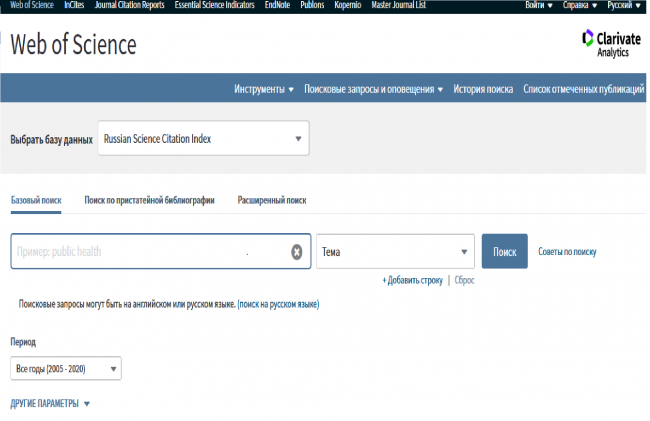Expand the Войти sign-in menu
The image size is (650, 421).
tap(538, 5)
